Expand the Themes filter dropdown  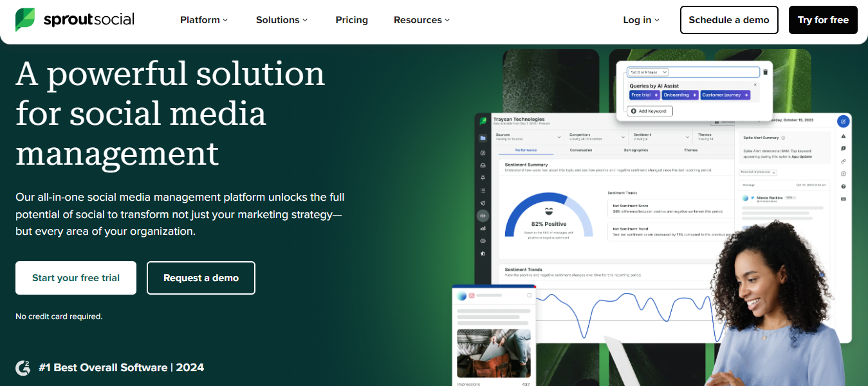(714, 137)
